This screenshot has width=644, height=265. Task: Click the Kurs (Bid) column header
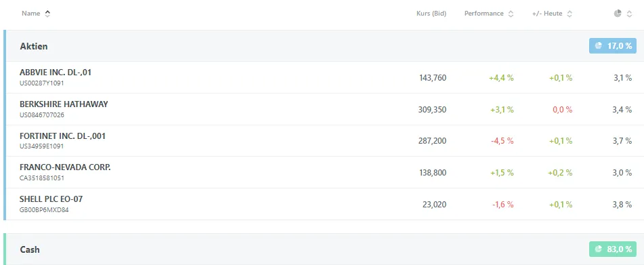click(431, 14)
